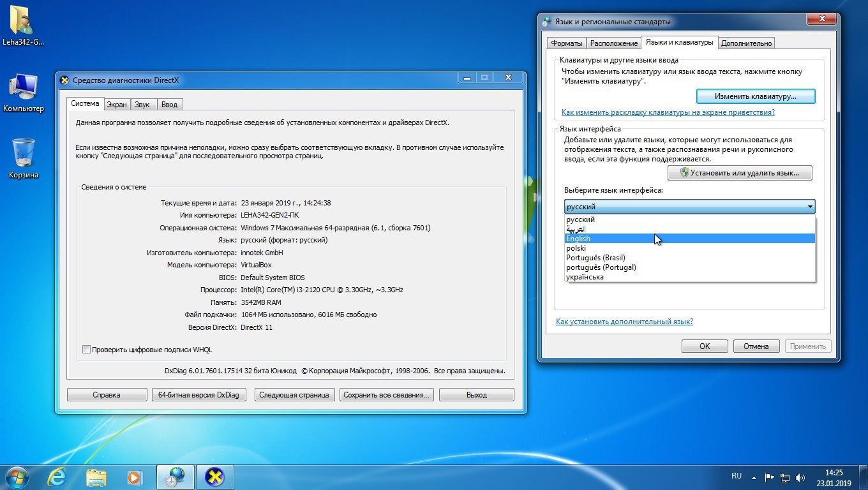Switch to regional settings taskbar icon
Screen dimensions: 868x490
tap(175, 477)
